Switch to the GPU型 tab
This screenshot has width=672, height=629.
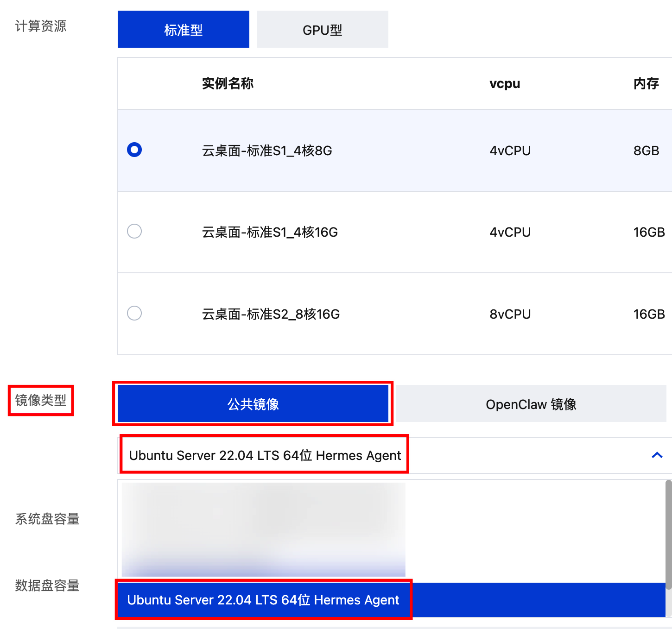click(x=322, y=30)
